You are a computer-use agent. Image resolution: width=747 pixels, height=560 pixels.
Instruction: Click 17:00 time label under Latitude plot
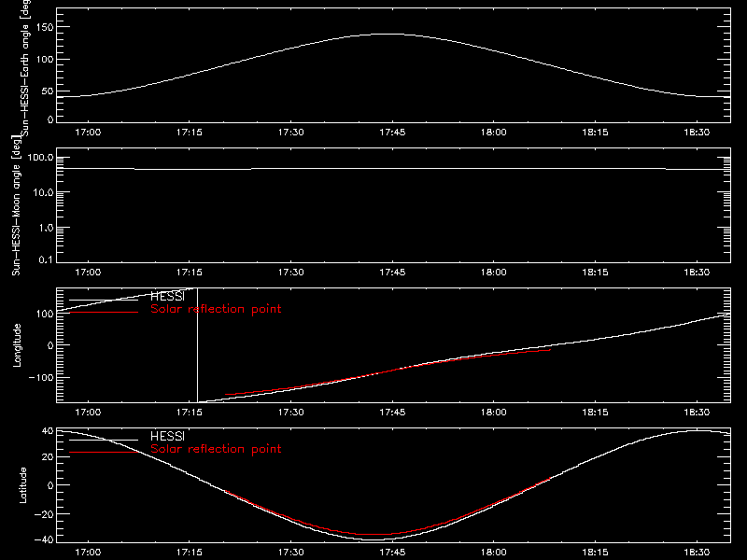click(x=88, y=552)
